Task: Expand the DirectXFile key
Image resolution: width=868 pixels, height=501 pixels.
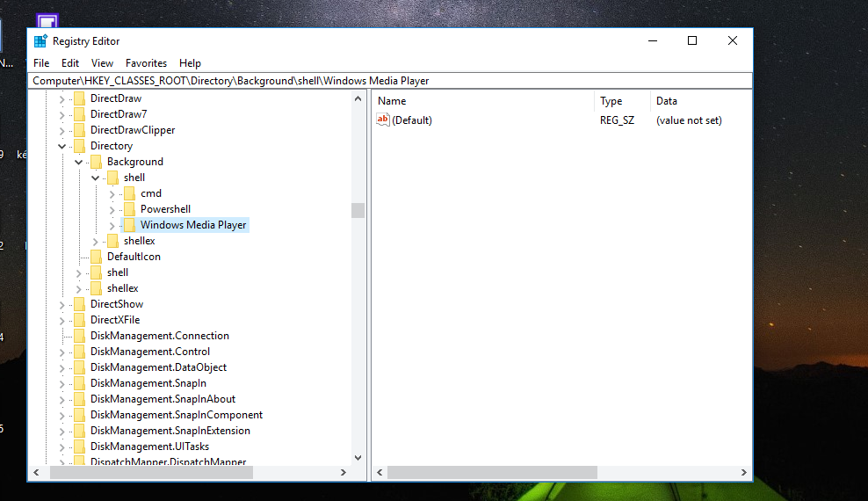Action: 62,321
